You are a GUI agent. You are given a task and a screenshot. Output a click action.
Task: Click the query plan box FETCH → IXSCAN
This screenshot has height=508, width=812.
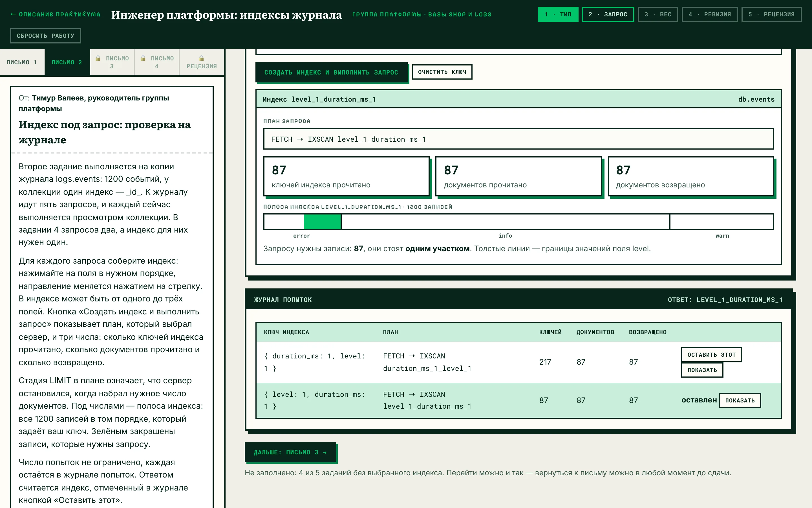[x=519, y=139]
